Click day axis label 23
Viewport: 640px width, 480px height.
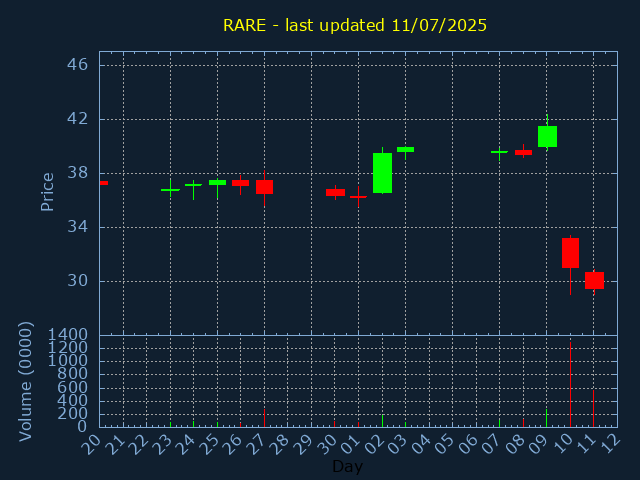[x=162, y=443]
